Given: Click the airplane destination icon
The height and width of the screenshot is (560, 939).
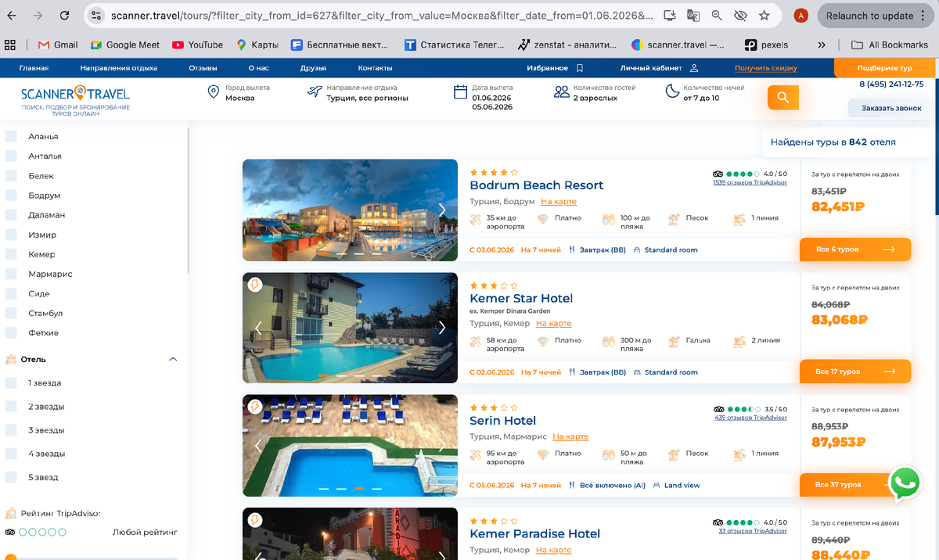Looking at the screenshot, I should tap(315, 92).
